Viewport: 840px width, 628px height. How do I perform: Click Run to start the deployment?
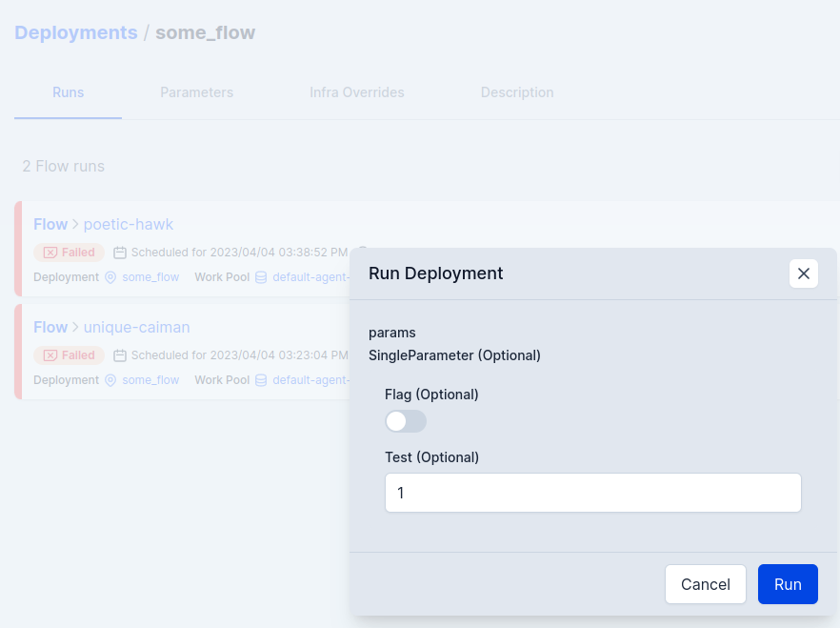[788, 584]
